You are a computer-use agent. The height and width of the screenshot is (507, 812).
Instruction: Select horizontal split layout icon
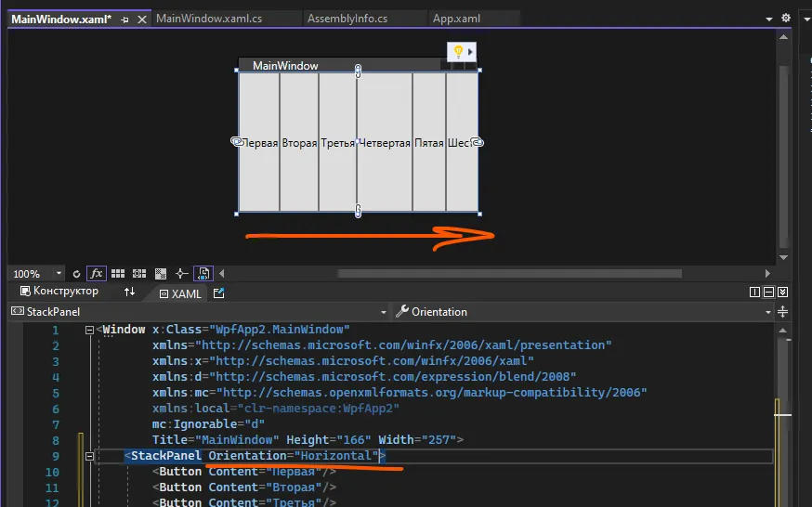pyautogui.click(x=768, y=292)
